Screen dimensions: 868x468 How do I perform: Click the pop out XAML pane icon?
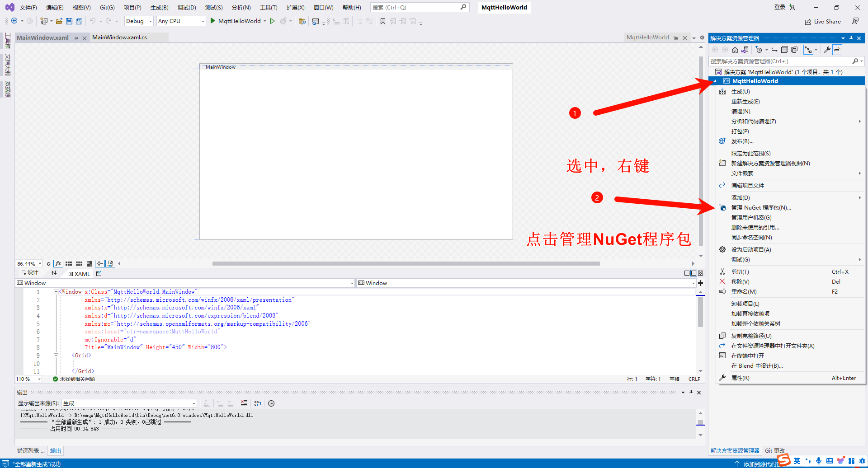click(x=99, y=273)
